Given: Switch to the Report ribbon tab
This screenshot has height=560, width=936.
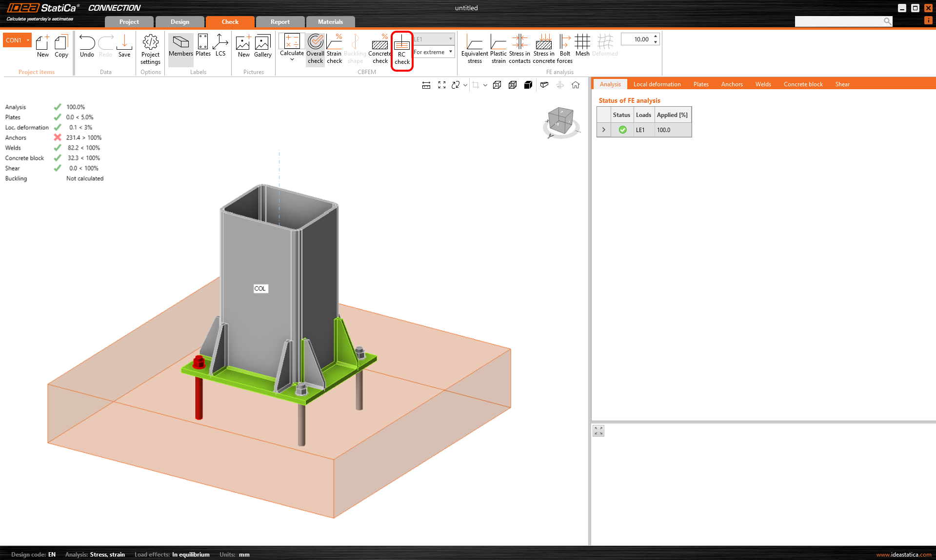Looking at the screenshot, I should tap(280, 21).
